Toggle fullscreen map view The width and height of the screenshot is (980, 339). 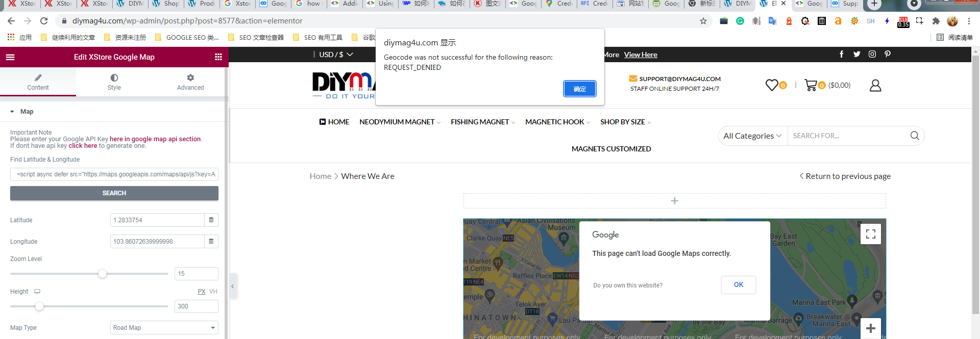(871, 234)
